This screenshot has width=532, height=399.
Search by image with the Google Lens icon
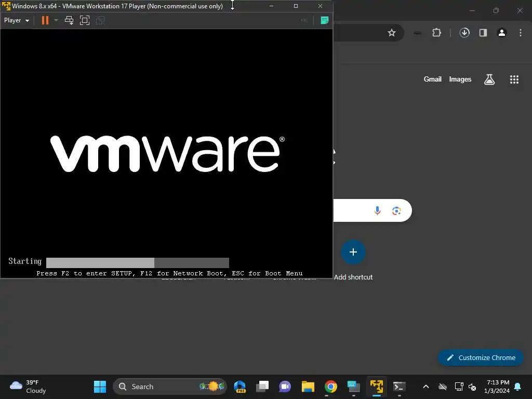[x=396, y=211]
